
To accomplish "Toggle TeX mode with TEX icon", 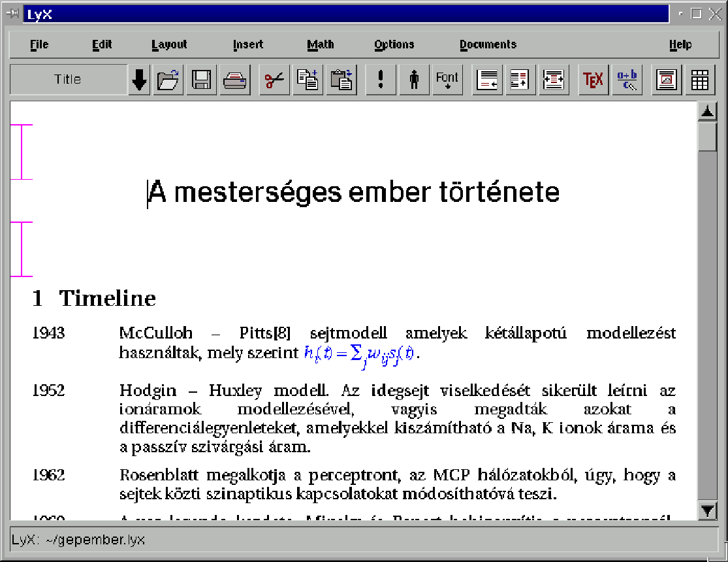I will coord(593,80).
